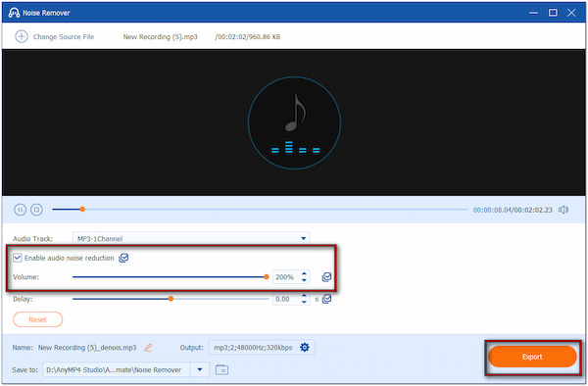Image resolution: width=588 pixels, height=386 pixels.
Task: Click the New Recording (5).mp3 file name
Action: pos(160,36)
